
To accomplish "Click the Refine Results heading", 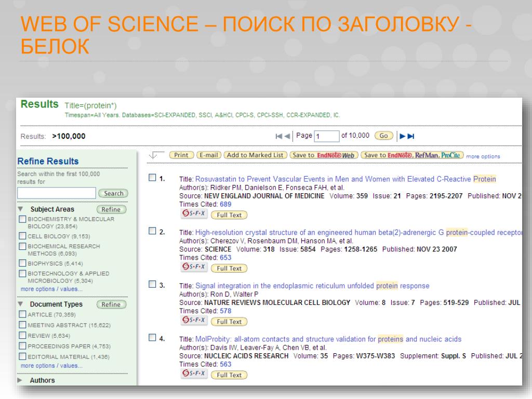I will (48, 161).
